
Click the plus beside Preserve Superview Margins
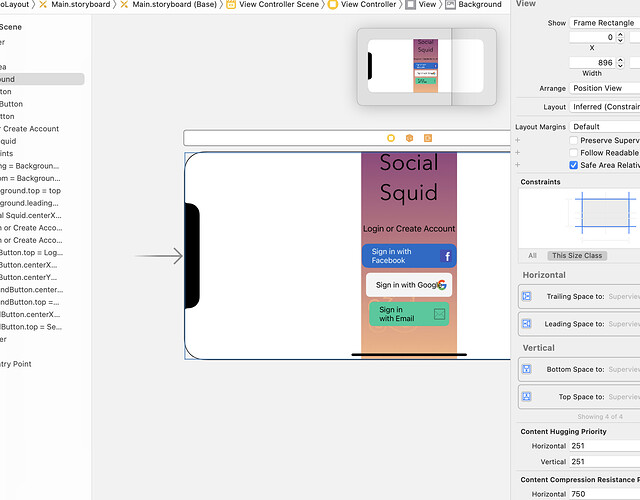coord(518,140)
